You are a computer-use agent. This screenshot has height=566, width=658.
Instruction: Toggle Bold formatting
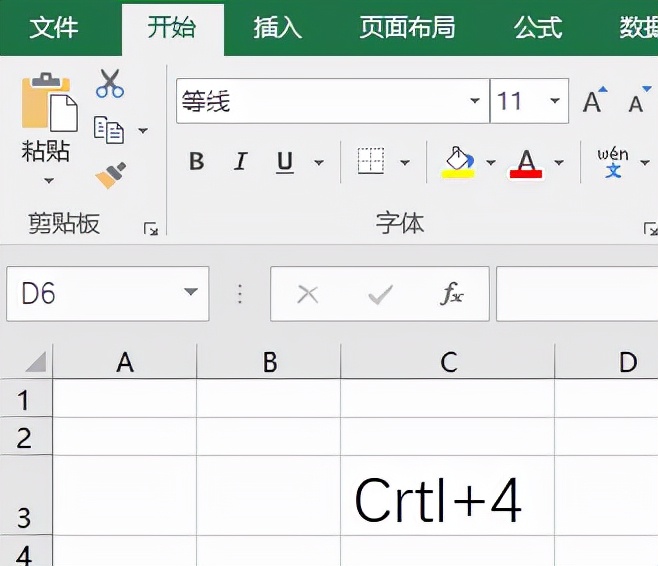coord(196,161)
